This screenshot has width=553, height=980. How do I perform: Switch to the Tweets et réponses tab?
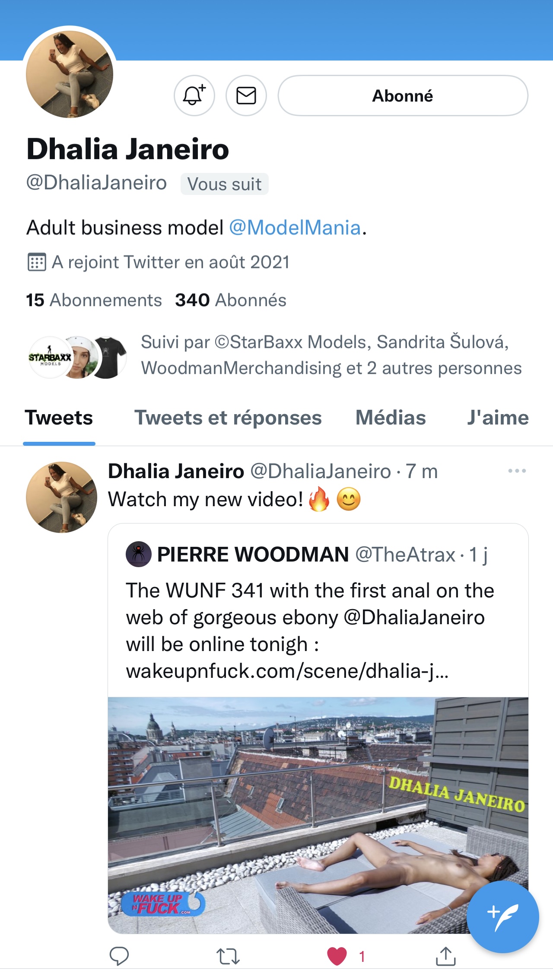pos(228,418)
